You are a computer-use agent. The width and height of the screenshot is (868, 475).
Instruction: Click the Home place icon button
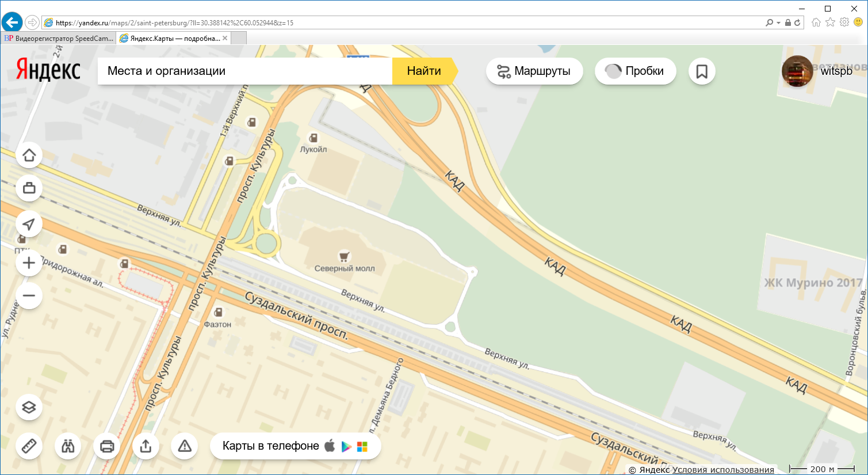(x=29, y=155)
